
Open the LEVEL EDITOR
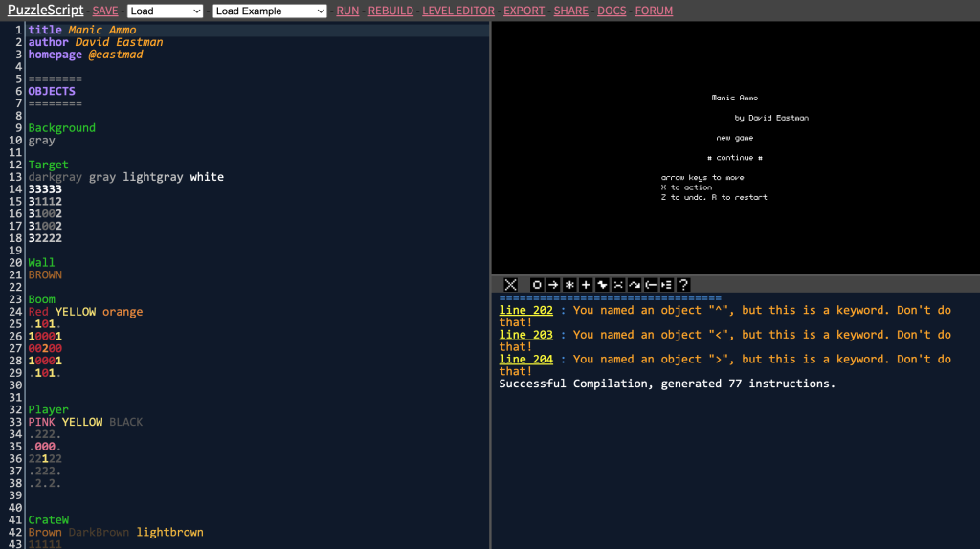click(x=458, y=11)
